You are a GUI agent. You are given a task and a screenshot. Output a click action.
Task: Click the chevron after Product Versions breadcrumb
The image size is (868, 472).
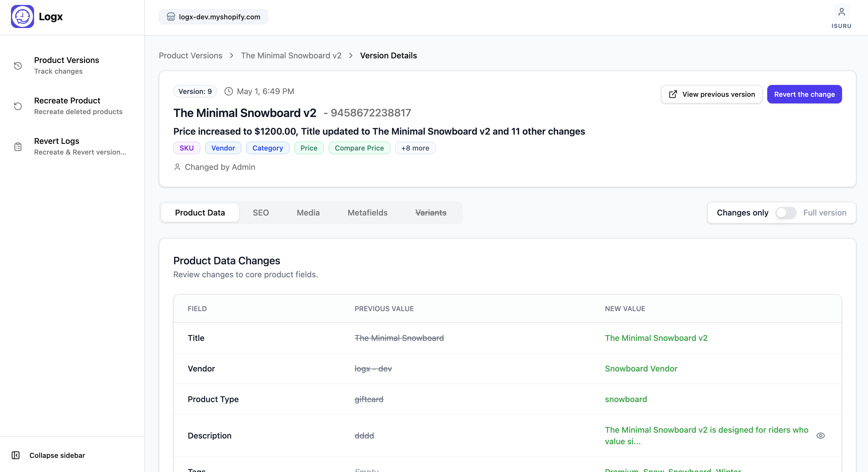[232, 55]
